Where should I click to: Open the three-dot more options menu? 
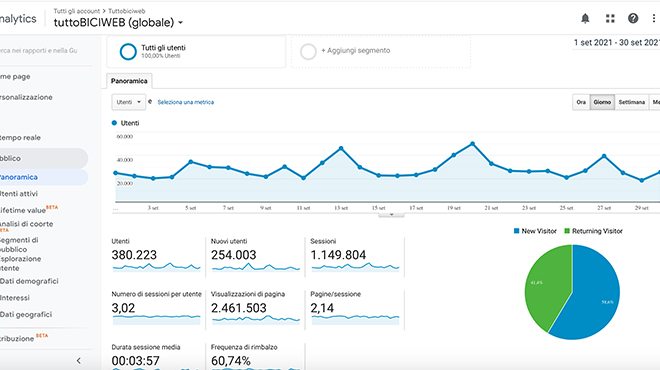(653, 19)
